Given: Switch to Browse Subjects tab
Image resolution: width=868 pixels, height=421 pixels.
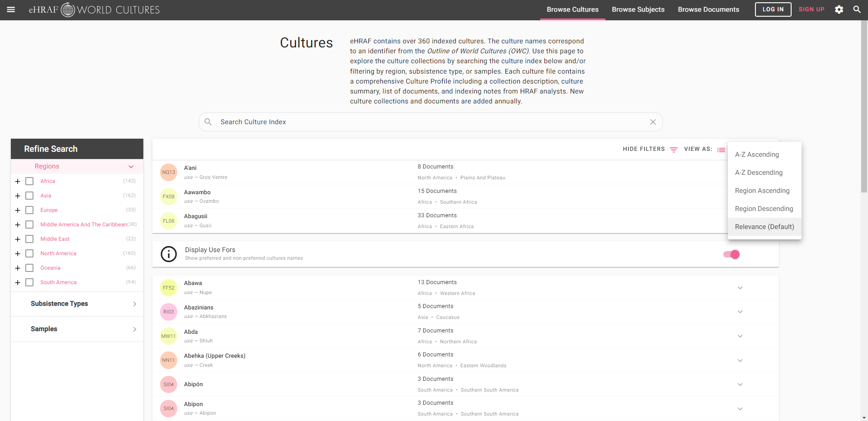Looking at the screenshot, I should click(638, 9).
